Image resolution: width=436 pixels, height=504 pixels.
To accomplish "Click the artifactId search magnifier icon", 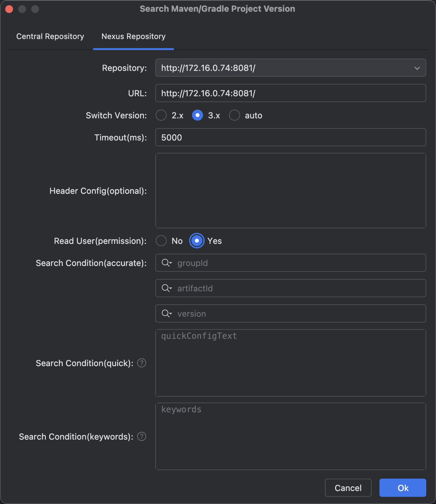I will click(x=166, y=288).
